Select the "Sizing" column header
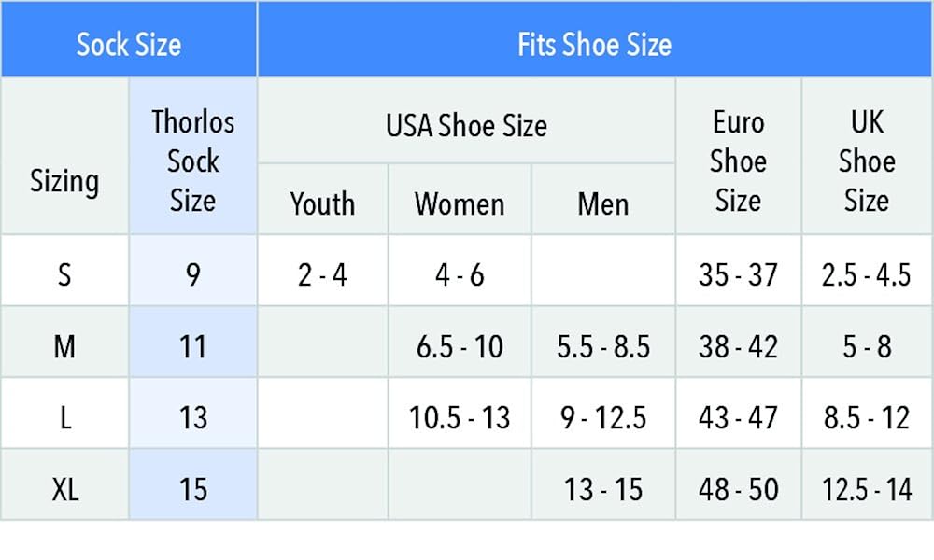Image resolution: width=934 pixels, height=560 pixels. 64,180
